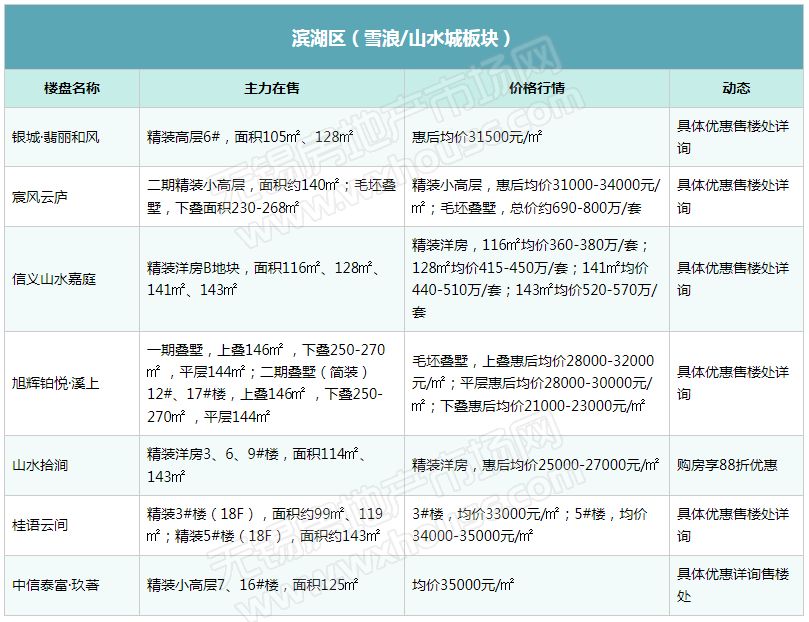This screenshot has width=809, height=622.
Task: Select the 楼盘名称 column header
Action: tap(72, 89)
